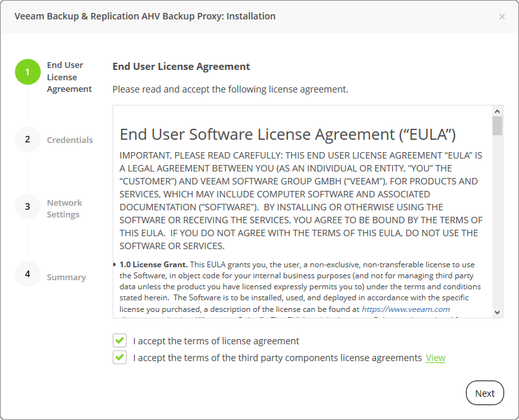519x420 pixels.
Task: Open the third party licenses View link
Action: coord(435,358)
